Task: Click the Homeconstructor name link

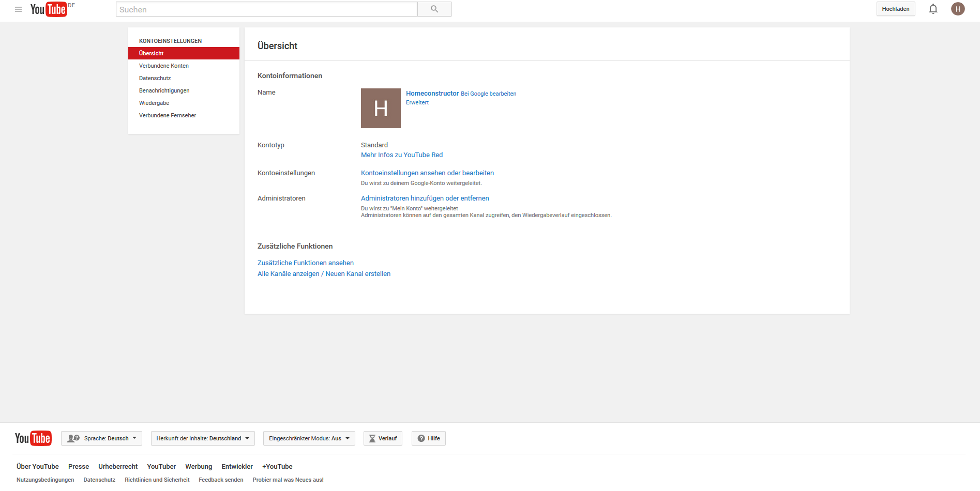Action: point(432,94)
